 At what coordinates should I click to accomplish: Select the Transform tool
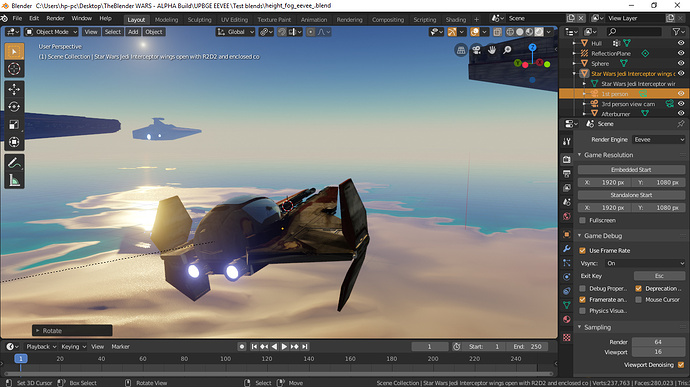pyautogui.click(x=14, y=142)
